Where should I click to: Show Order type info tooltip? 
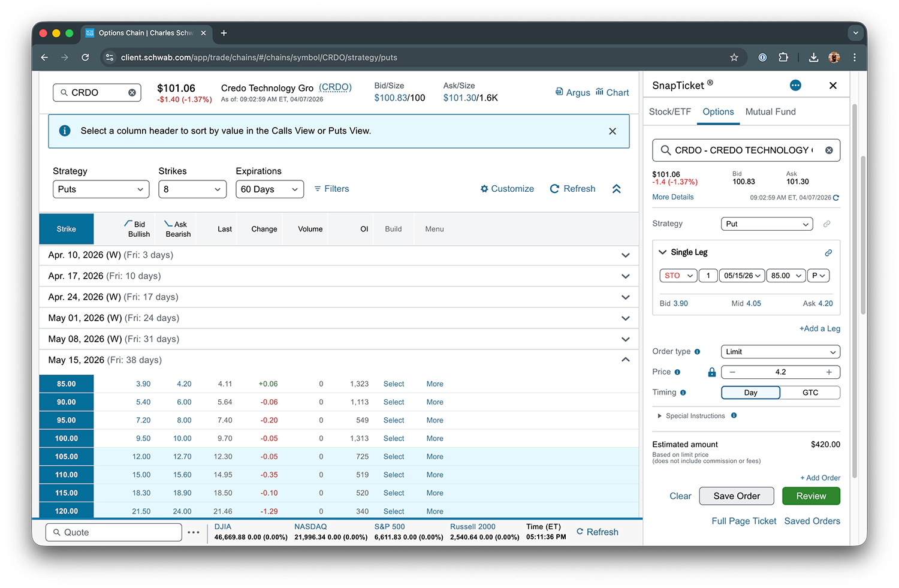(x=697, y=352)
